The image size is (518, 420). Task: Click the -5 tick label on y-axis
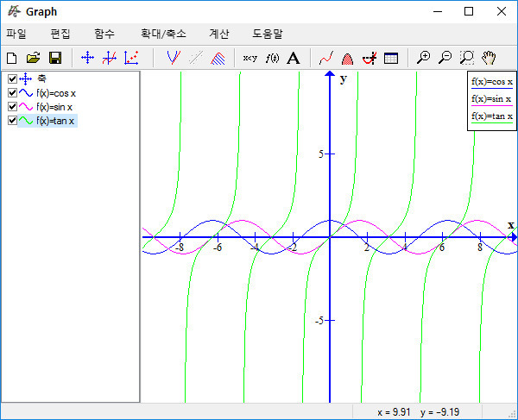(319, 320)
